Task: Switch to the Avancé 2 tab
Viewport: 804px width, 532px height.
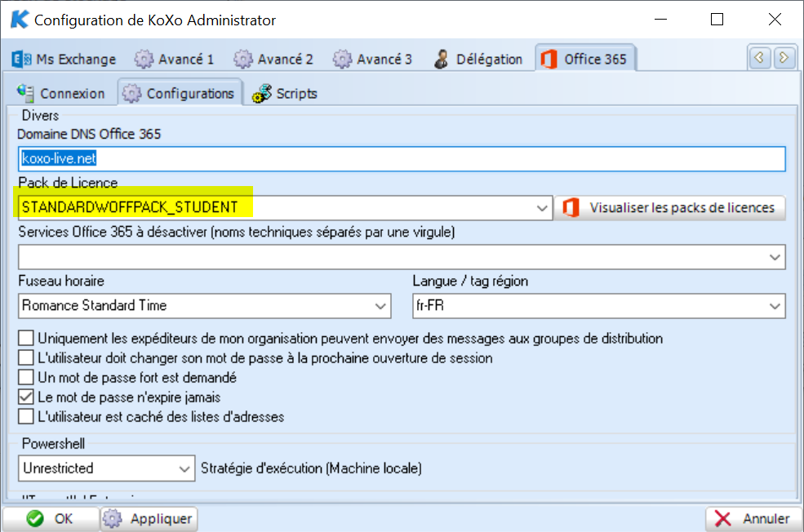Action: point(273,60)
